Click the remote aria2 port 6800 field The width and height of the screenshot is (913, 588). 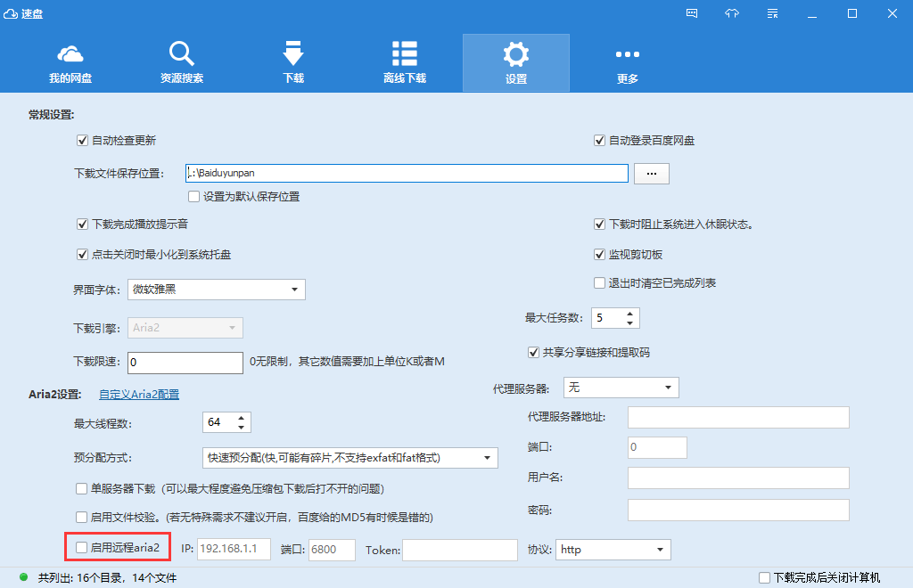click(x=332, y=550)
